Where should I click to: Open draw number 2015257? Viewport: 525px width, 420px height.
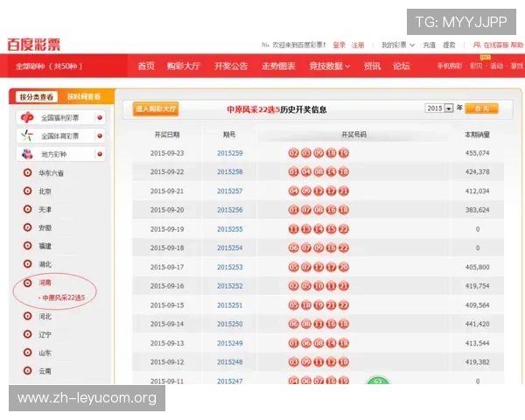tap(229, 191)
